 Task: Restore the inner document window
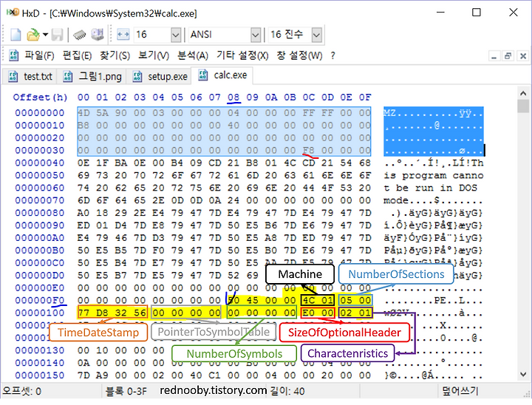click(508, 56)
